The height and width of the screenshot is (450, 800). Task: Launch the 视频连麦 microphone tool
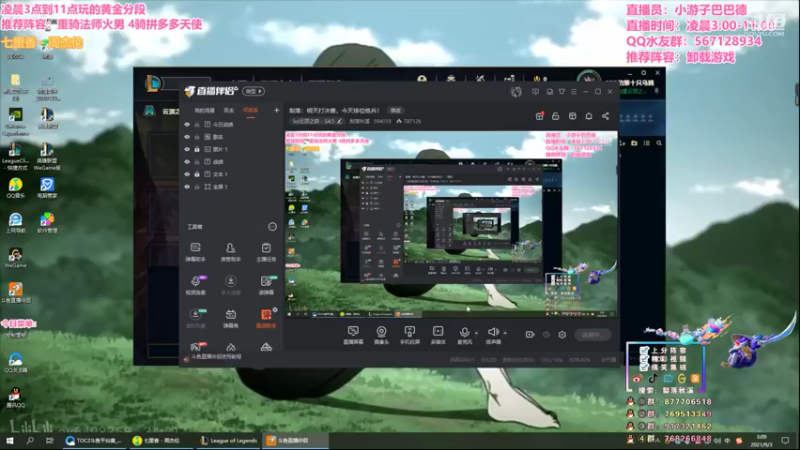(195, 285)
